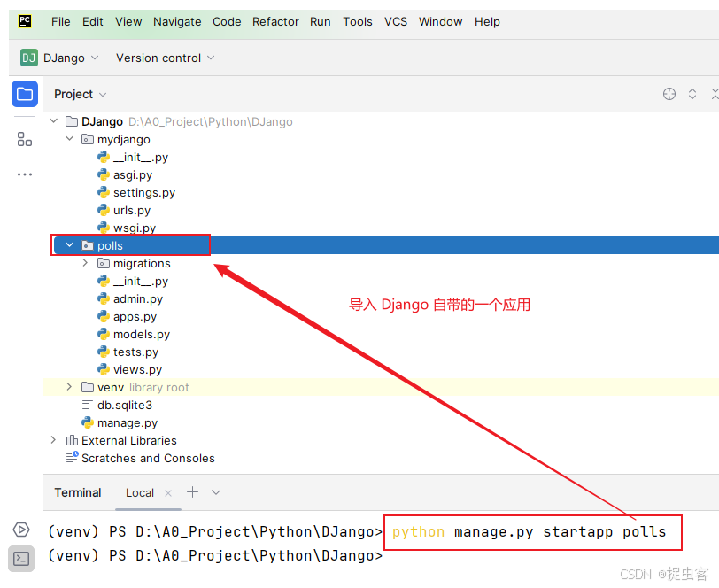Image resolution: width=719 pixels, height=588 pixels.
Task: Open the Tools menu
Action: point(357,21)
